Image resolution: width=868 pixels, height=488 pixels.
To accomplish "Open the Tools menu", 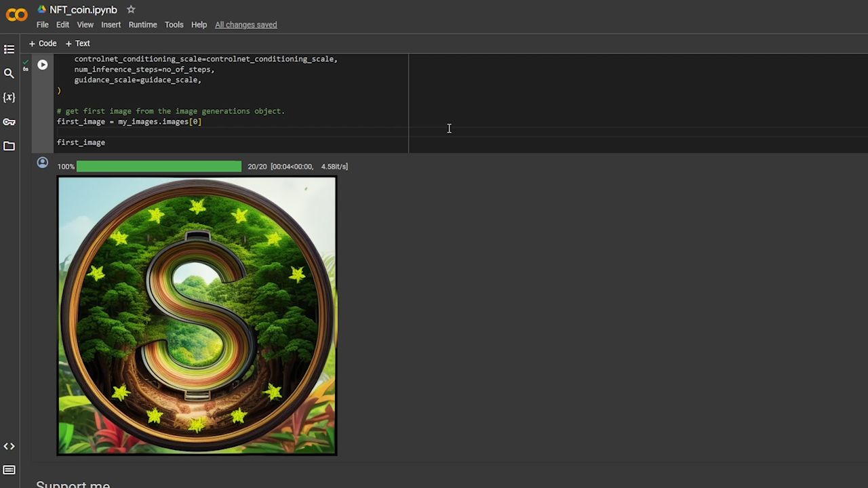I will pyautogui.click(x=174, y=24).
